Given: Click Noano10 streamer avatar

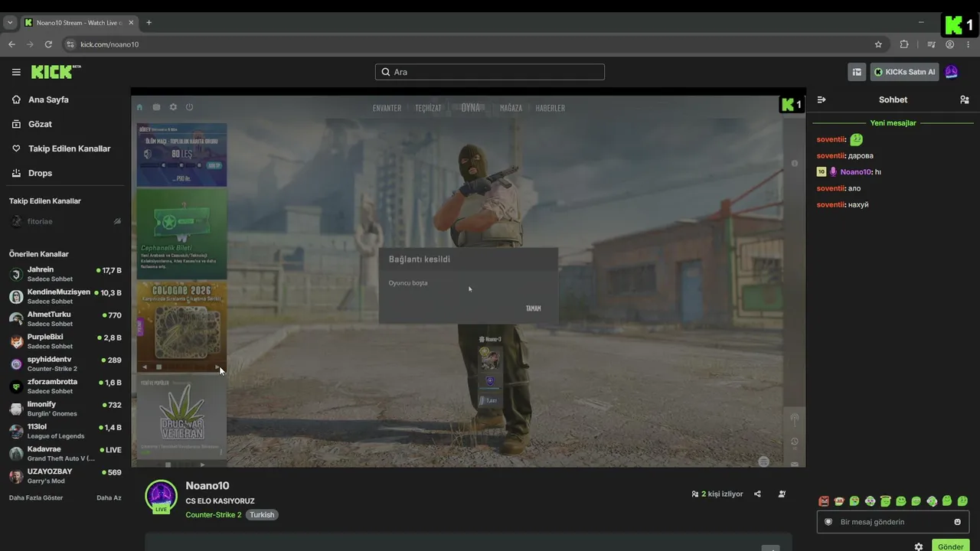Looking at the screenshot, I should pyautogui.click(x=161, y=496).
